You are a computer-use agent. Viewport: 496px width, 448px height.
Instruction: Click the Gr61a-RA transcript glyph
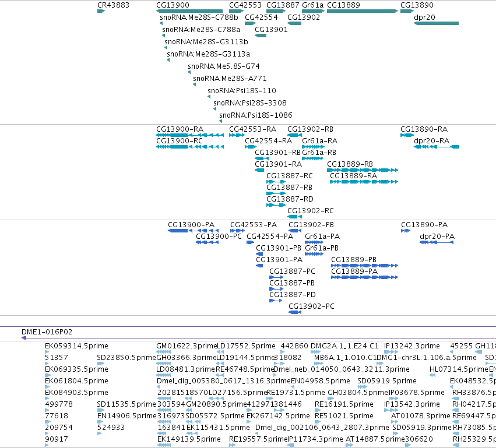pyautogui.click(x=313, y=147)
